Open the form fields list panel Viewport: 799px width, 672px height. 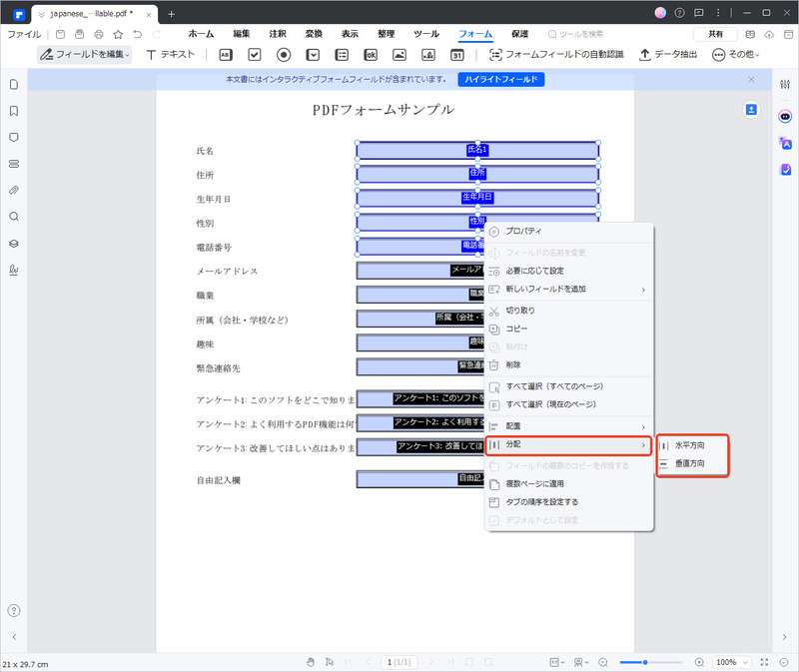tap(14, 164)
